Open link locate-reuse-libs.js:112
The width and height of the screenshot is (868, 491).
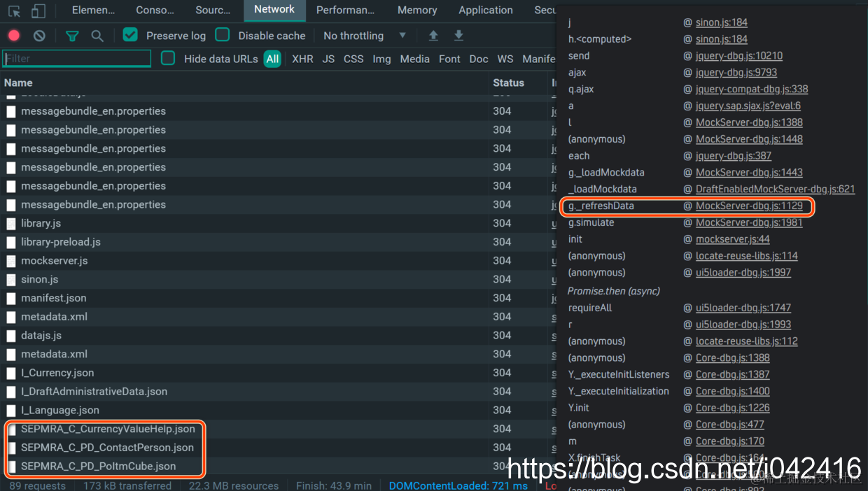[746, 341]
